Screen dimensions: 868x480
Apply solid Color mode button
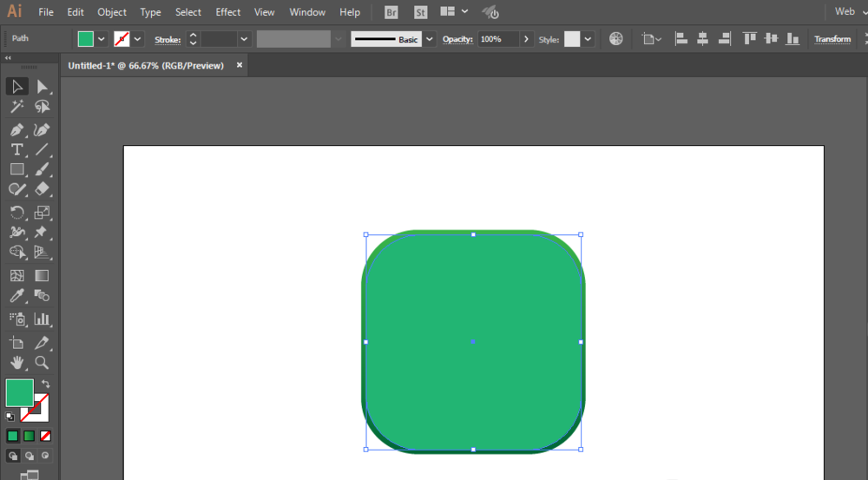point(13,437)
